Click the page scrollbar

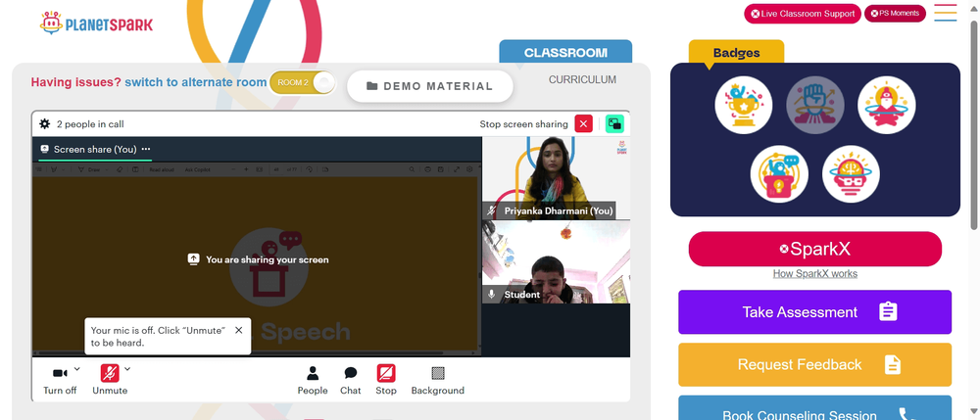pos(974,124)
